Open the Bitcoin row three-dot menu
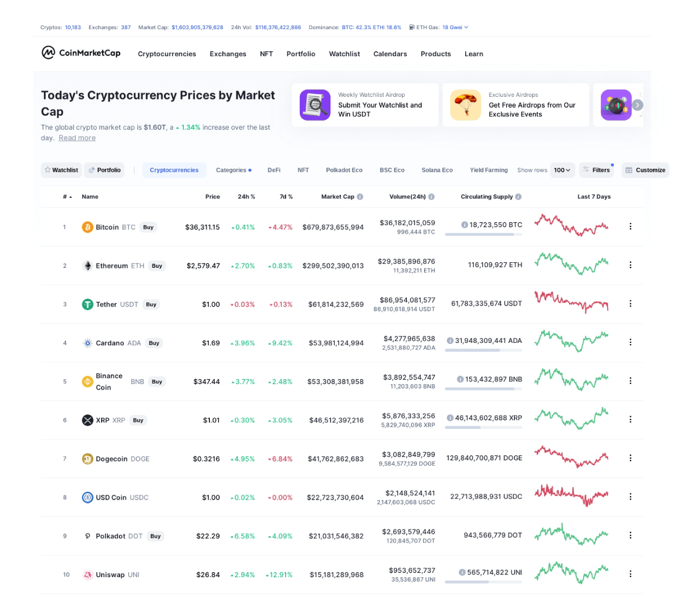The width and height of the screenshot is (700, 608). [630, 226]
